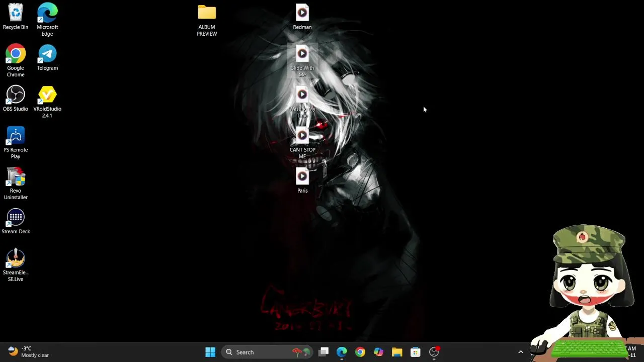Open the weather widget showing -3°C
The image size is (644, 362).
(29, 352)
